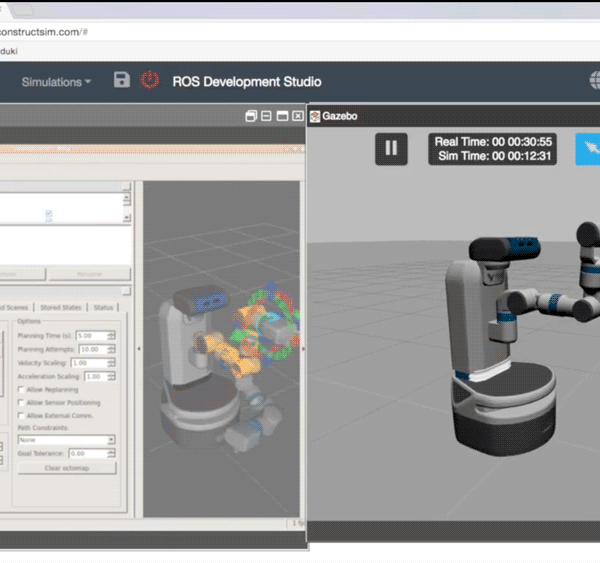600x563 pixels.
Task: Collapse left panel with splitter arrow
Action: pos(139,349)
